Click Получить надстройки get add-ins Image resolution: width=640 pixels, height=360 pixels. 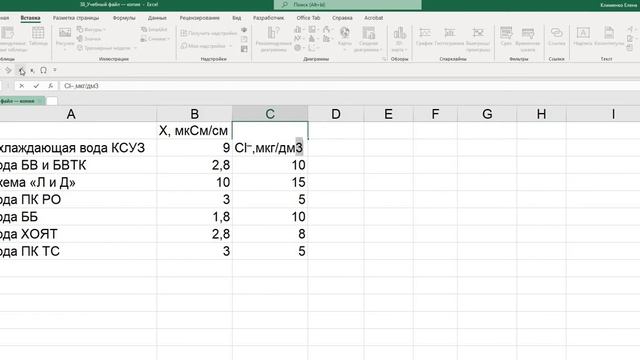pos(209,33)
